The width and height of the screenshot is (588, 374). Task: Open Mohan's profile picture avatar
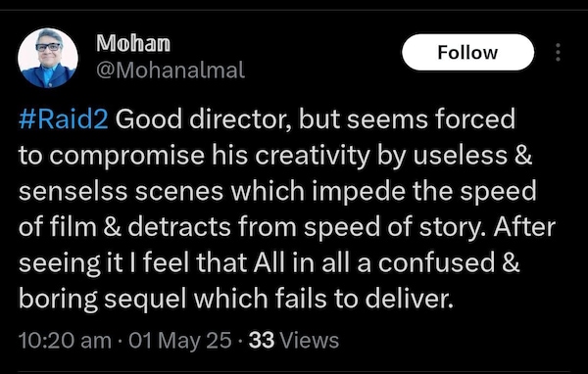pyautogui.click(x=48, y=58)
